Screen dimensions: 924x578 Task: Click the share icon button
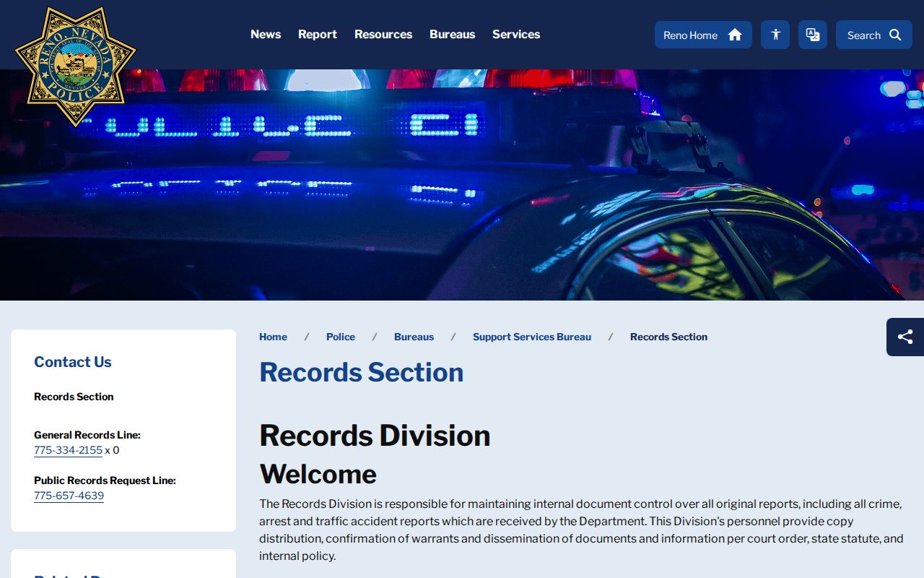[x=905, y=337]
